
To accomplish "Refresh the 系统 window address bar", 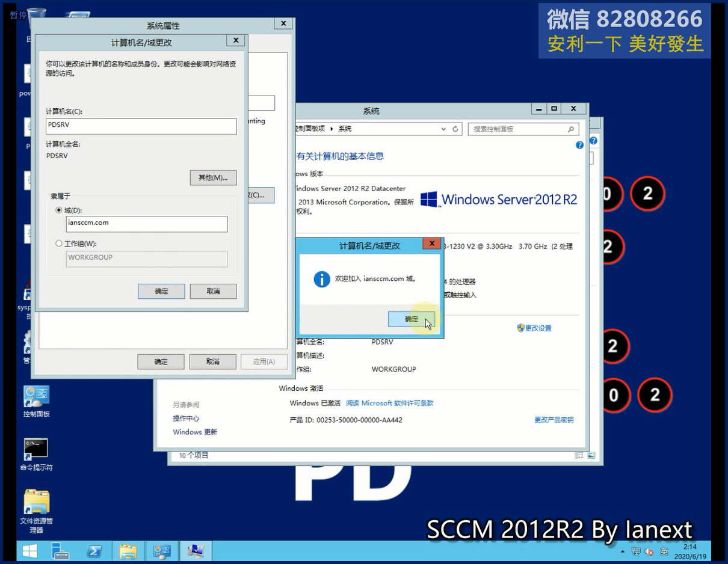I will pos(455,129).
